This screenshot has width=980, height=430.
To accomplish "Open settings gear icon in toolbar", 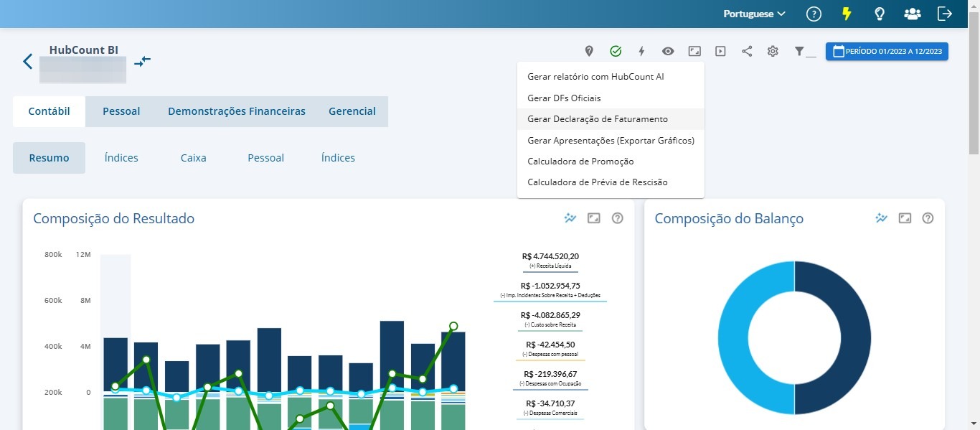I will point(773,52).
